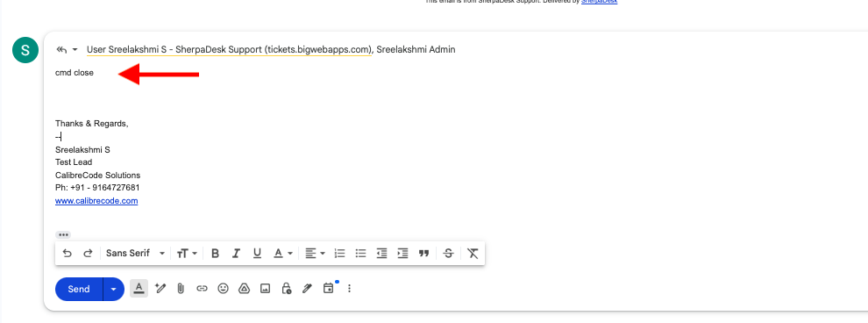Insert files using Google Drive icon
This screenshot has height=323, width=868.
[x=244, y=288]
